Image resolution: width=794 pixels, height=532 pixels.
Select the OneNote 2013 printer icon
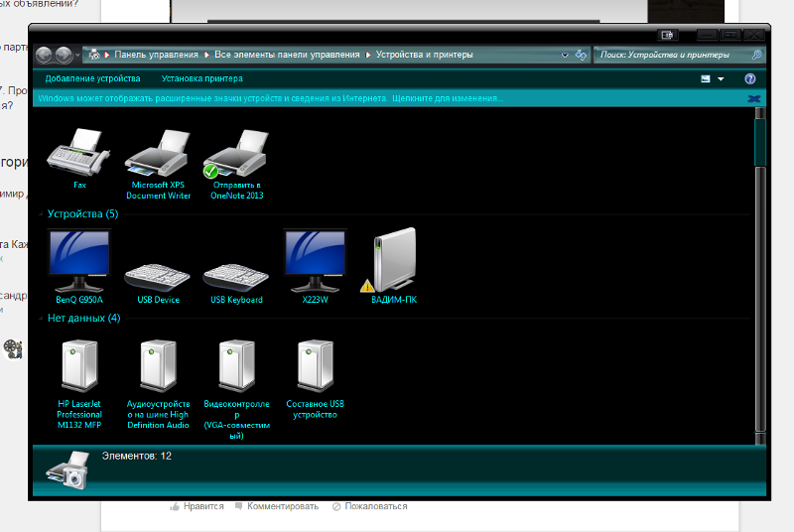pos(236,153)
